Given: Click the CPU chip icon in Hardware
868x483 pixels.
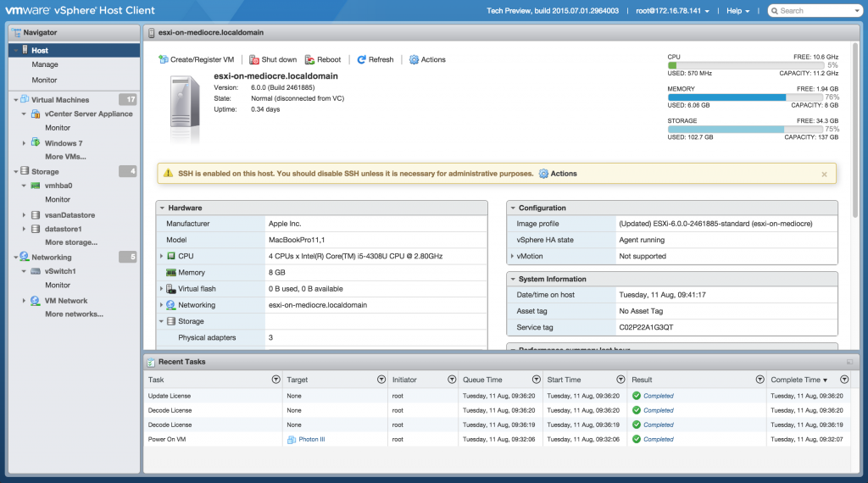Looking at the screenshot, I should [171, 256].
